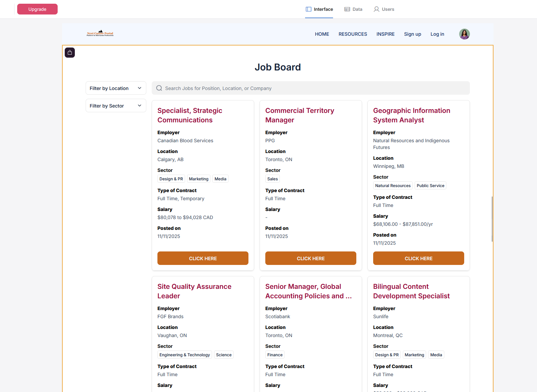537x392 pixels.
Task: Switch to the Data tab
Action: click(x=353, y=9)
